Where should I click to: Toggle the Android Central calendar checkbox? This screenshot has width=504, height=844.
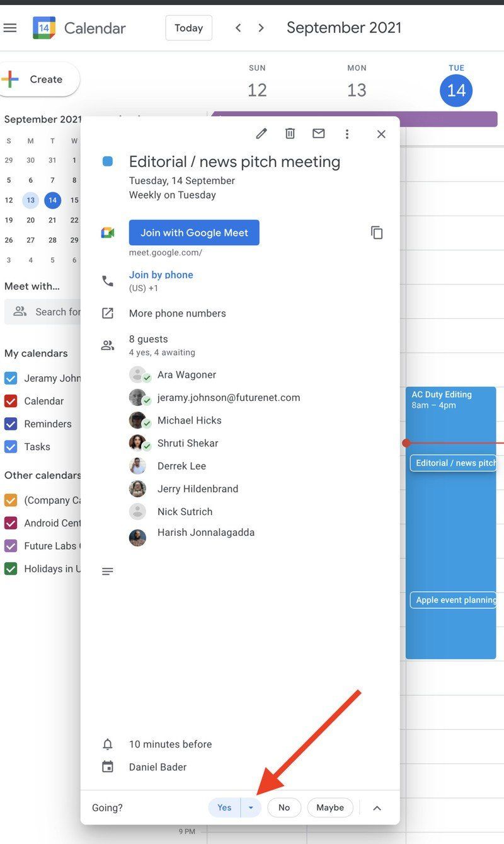(11, 523)
